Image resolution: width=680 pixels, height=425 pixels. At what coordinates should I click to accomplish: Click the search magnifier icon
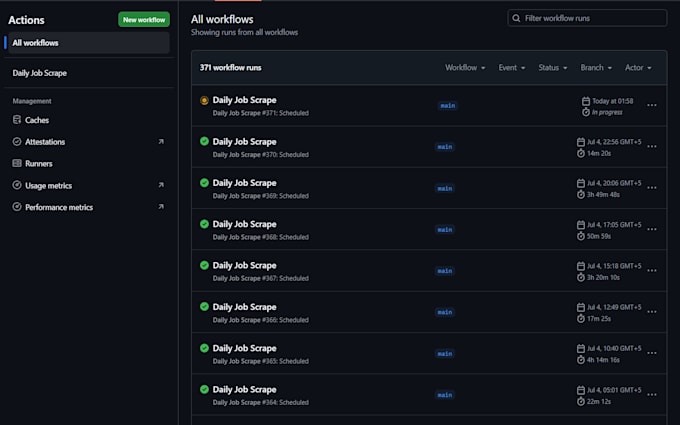tap(516, 18)
